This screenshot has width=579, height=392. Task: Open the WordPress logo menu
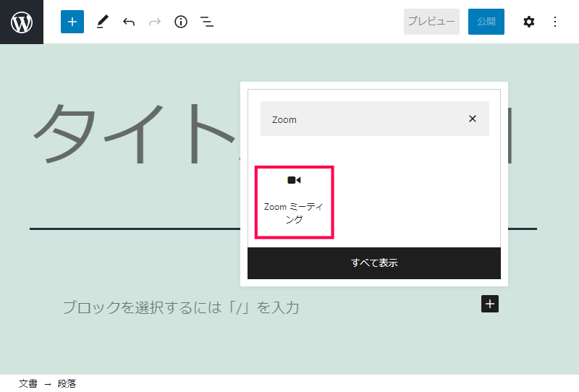pyautogui.click(x=22, y=22)
